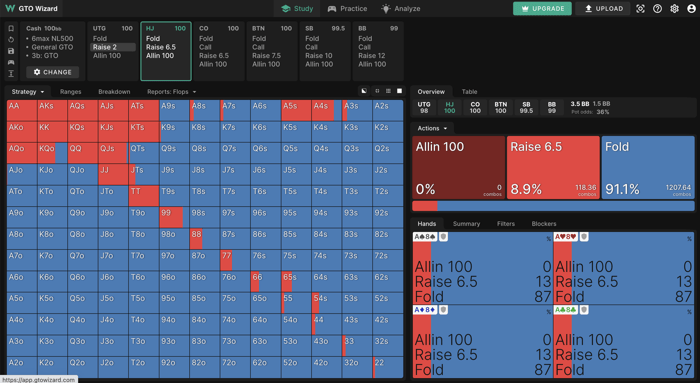This screenshot has height=383, width=700.
Task: Click the GTO Wizard logo
Action: tap(31, 8)
